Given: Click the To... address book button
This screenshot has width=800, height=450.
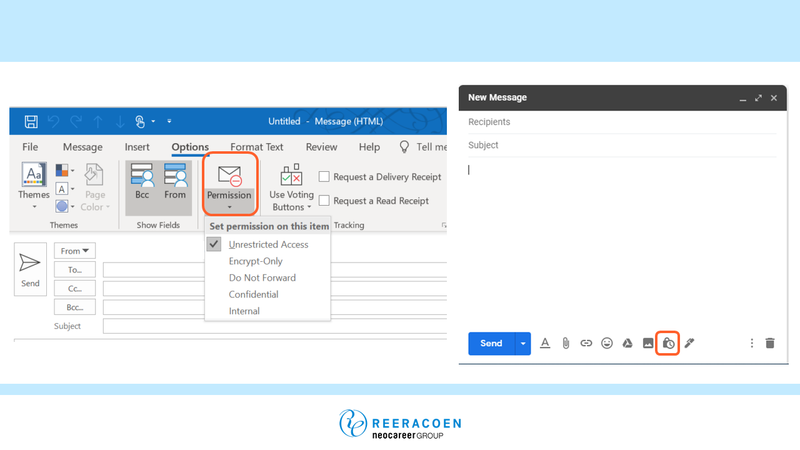Looking at the screenshot, I should pos(75,270).
